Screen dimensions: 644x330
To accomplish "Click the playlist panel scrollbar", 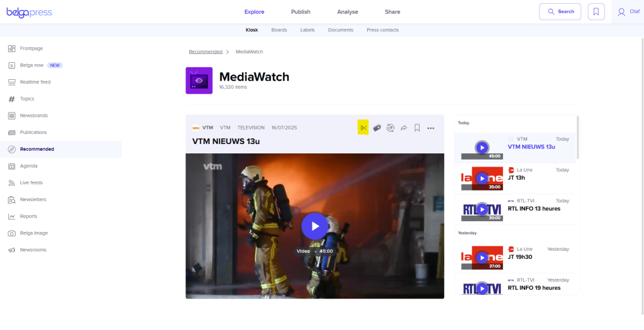I will [578, 138].
